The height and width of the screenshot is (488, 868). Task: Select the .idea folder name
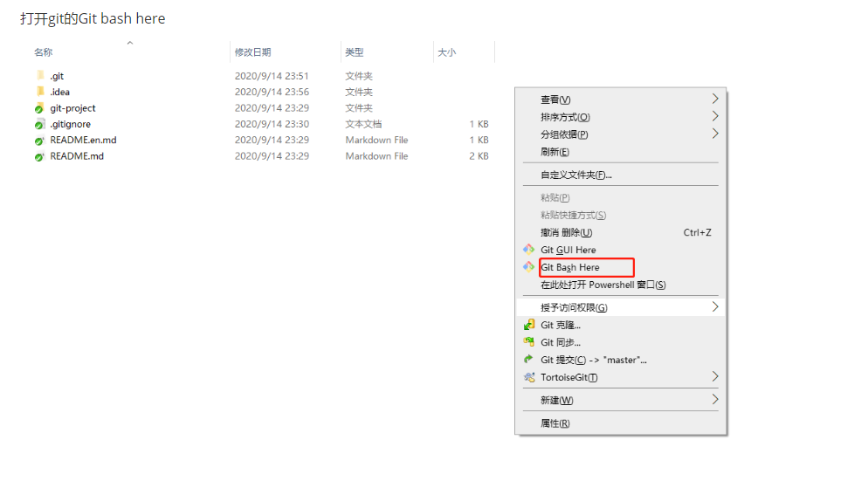pyautogui.click(x=59, y=92)
